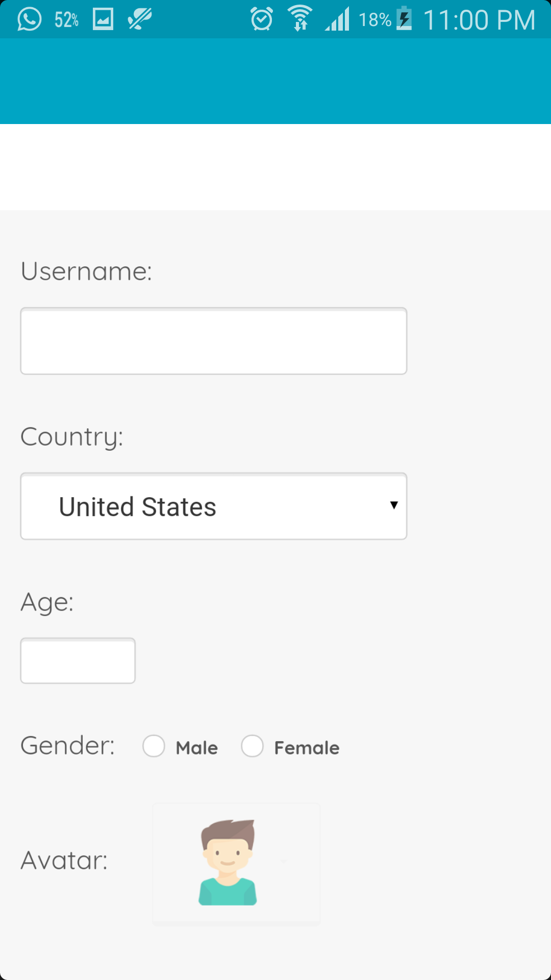Click the Country dropdown arrow
Screen dimensions: 551x980
393,505
